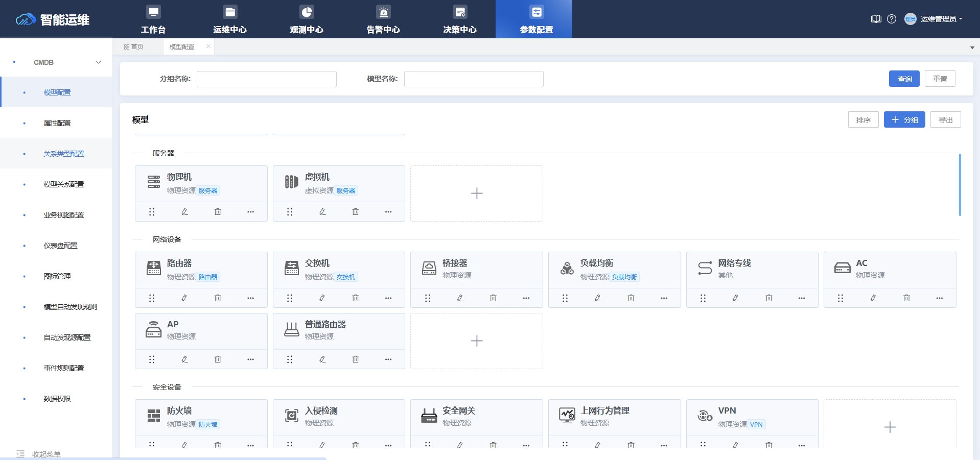980x460 pixels.
Task: Open more options on the 路由器 card
Action: point(251,298)
